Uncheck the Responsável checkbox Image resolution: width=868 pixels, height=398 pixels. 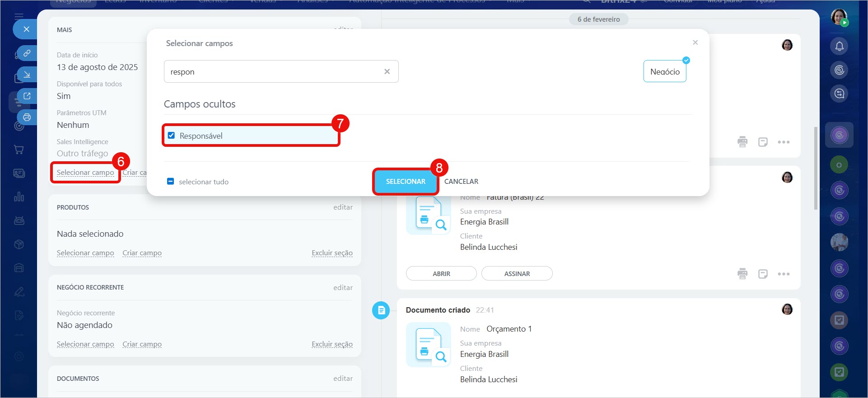pyautogui.click(x=171, y=136)
